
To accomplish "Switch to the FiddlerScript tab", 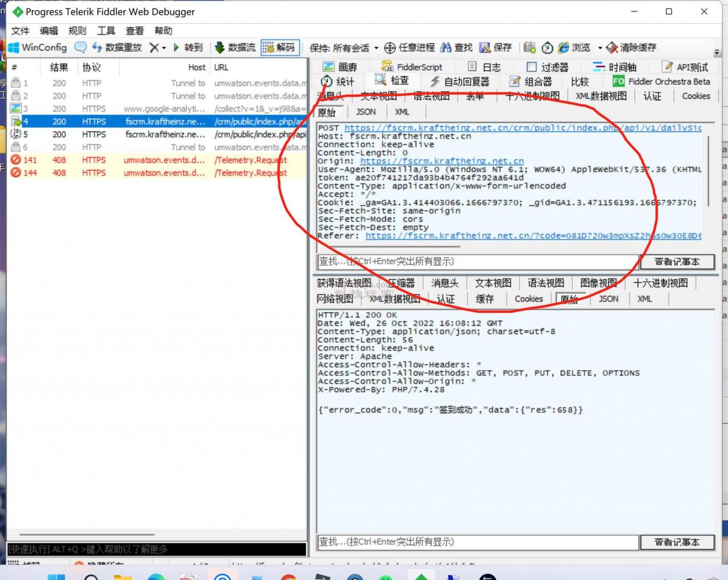I will coord(412,67).
